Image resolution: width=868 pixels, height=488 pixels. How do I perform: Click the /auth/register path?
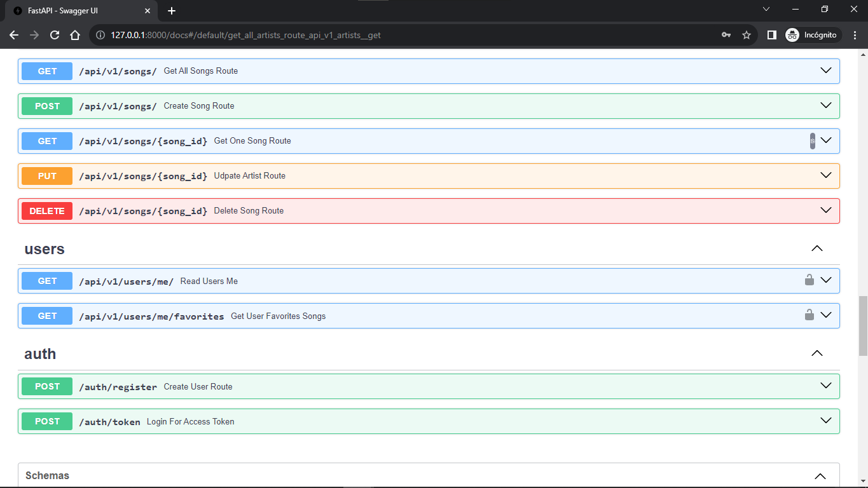tap(118, 387)
